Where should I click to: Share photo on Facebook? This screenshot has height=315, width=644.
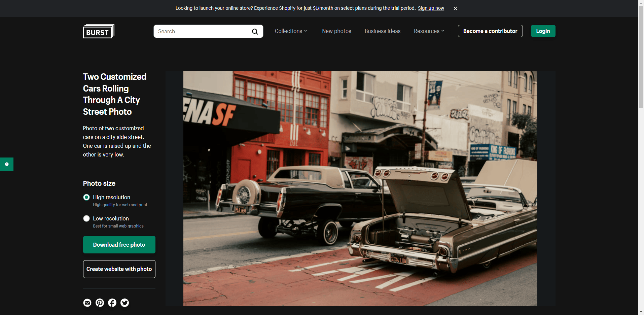(112, 303)
